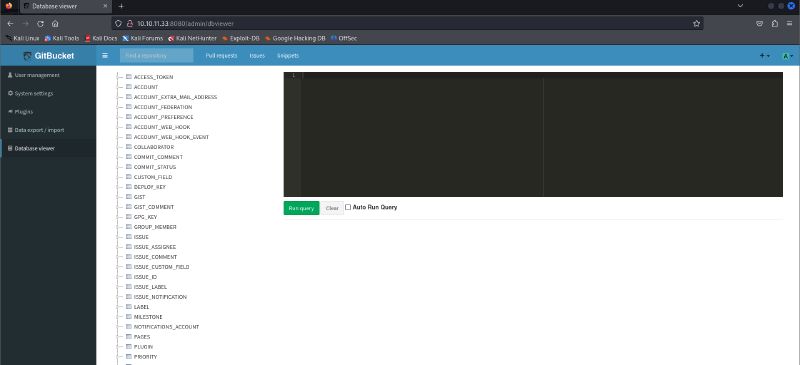Go to User management
The width and height of the screenshot is (800, 365).
(48, 75)
